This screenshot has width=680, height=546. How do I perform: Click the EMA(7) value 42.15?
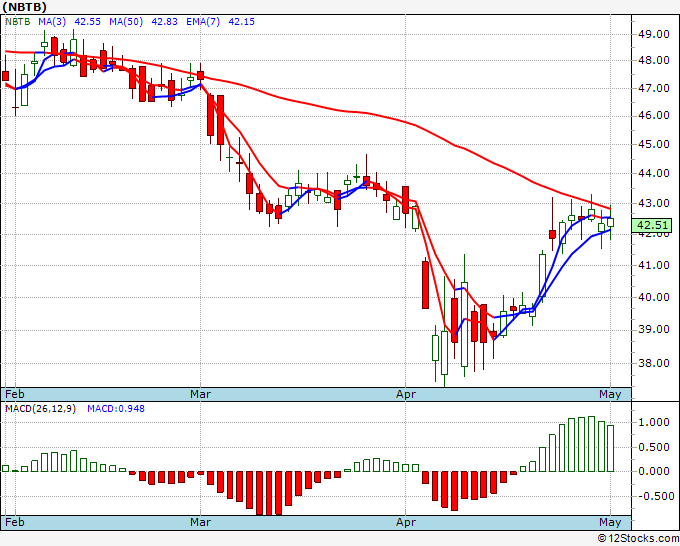pos(242,21)
